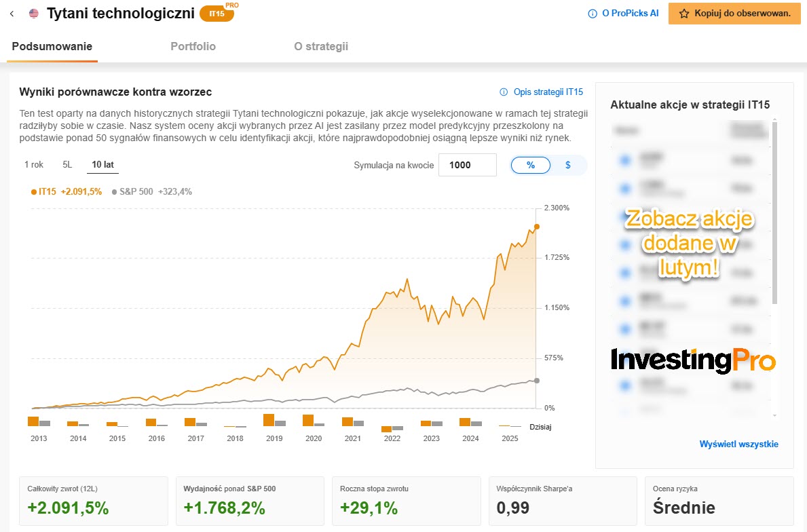The image size is (807, 532).
Task: Click the back arrow icon
Action: 12,14
